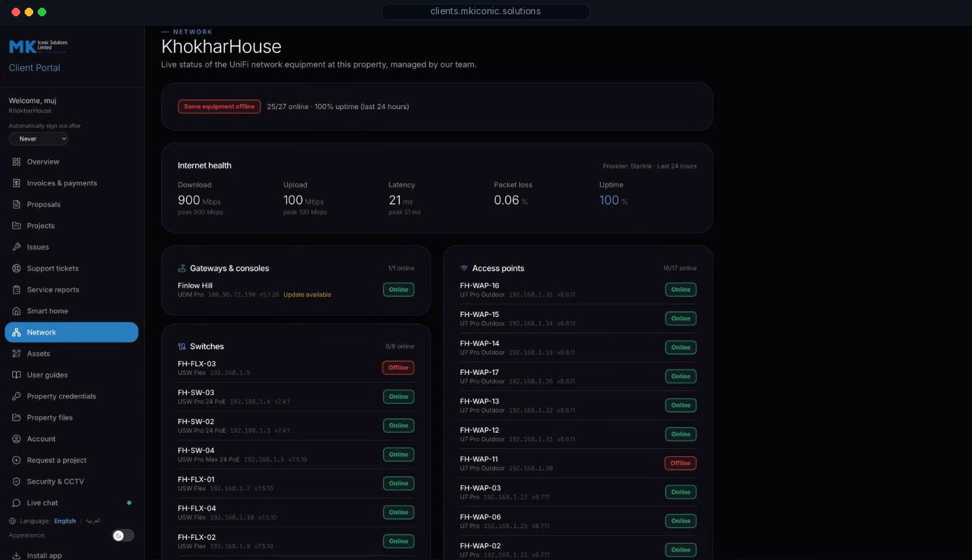Select the FH-WAP-03 access point name
972x560 pixels.
tap(480, 488)
